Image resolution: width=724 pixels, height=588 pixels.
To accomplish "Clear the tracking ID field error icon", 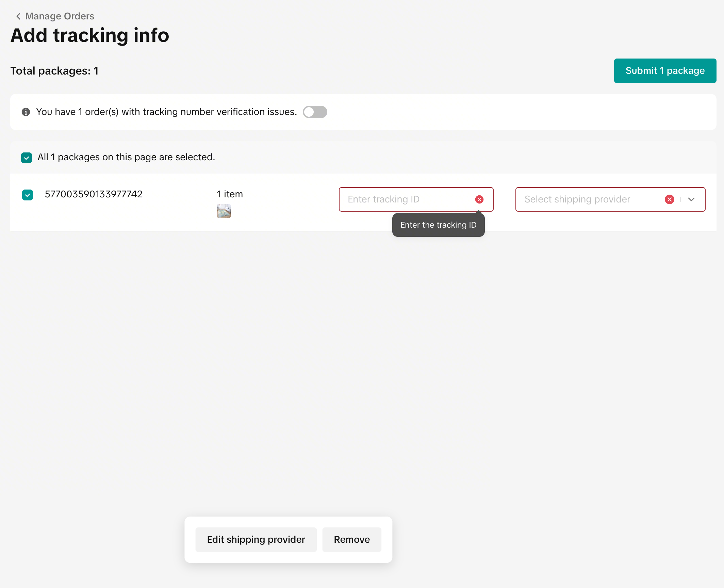I will point(479,199).
